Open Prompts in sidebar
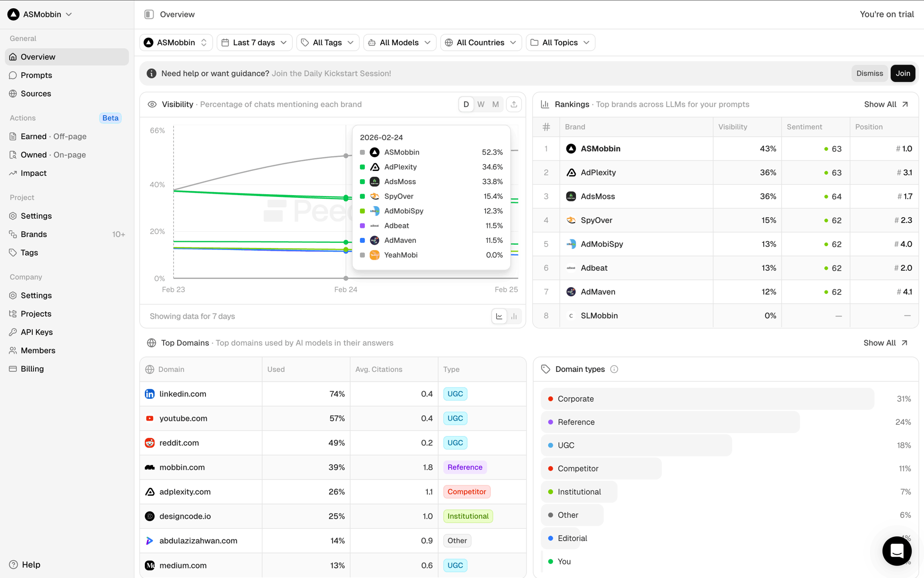 coord(67,75)
